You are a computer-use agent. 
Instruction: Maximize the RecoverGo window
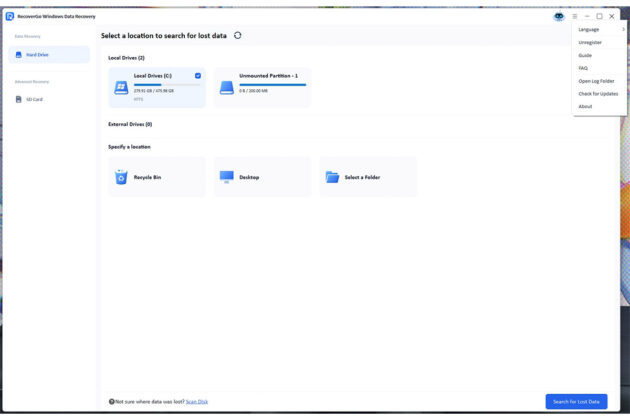coord(599,16)
